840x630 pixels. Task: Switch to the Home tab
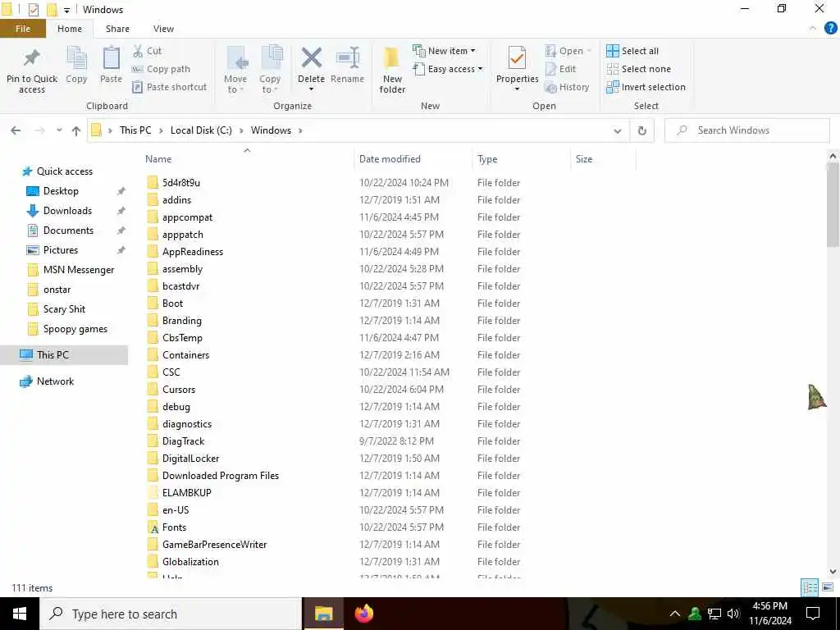pyautogui.click(x=70, y=29)
